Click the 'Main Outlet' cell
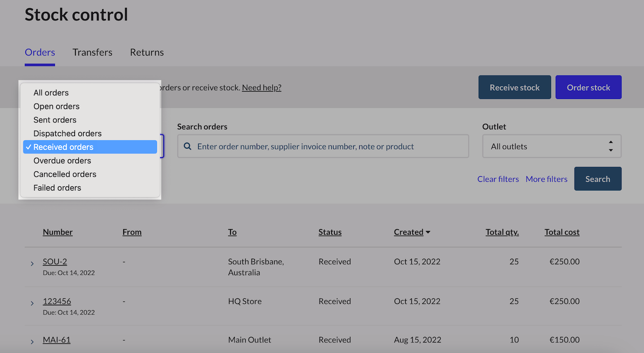This screenshot has width=644, height=353. [250, 340]
